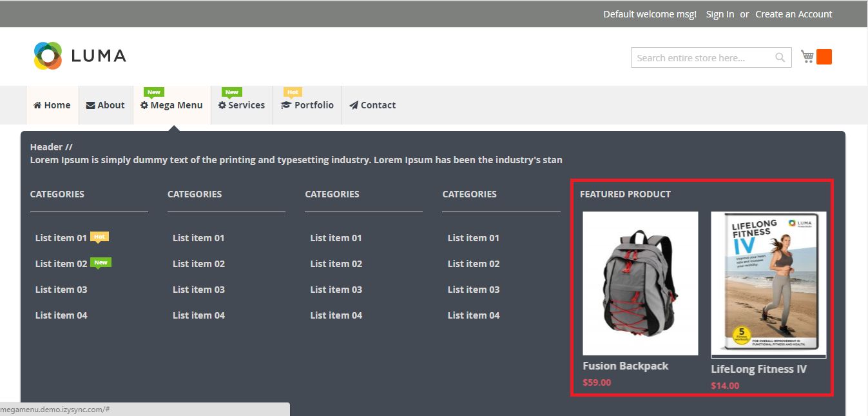Image resolution: width=868 pixels, height=416 pixels.
Task: Open the shopping cart icon
Action: (807, 56)
